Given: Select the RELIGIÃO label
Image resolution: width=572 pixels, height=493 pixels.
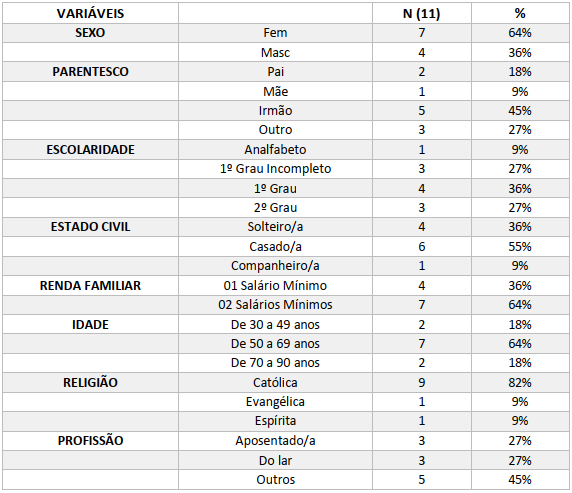Looking at the screenshot, I should tap(90, 382).
